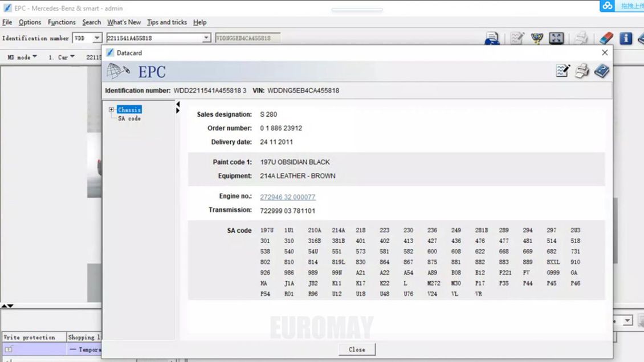
Task: Open the File menu
Action: 7,22
